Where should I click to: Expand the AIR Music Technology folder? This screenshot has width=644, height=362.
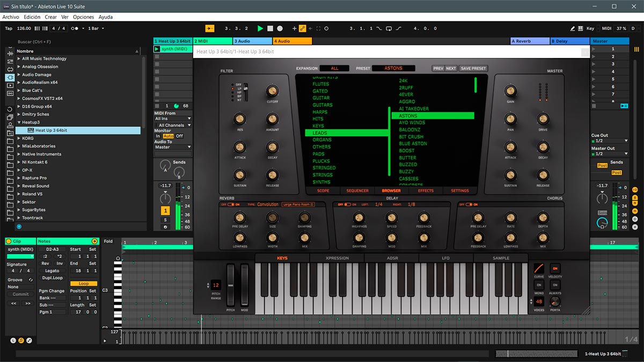point(19,59)
